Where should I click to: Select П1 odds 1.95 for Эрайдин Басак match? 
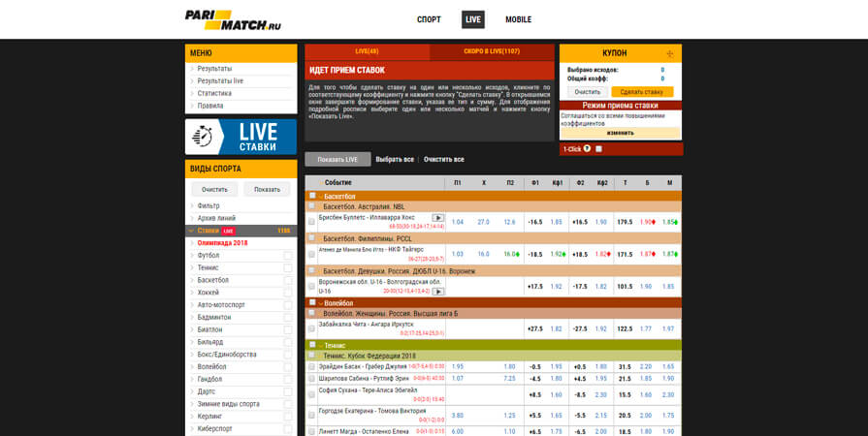pyautogui.click(x=458, y=366)
